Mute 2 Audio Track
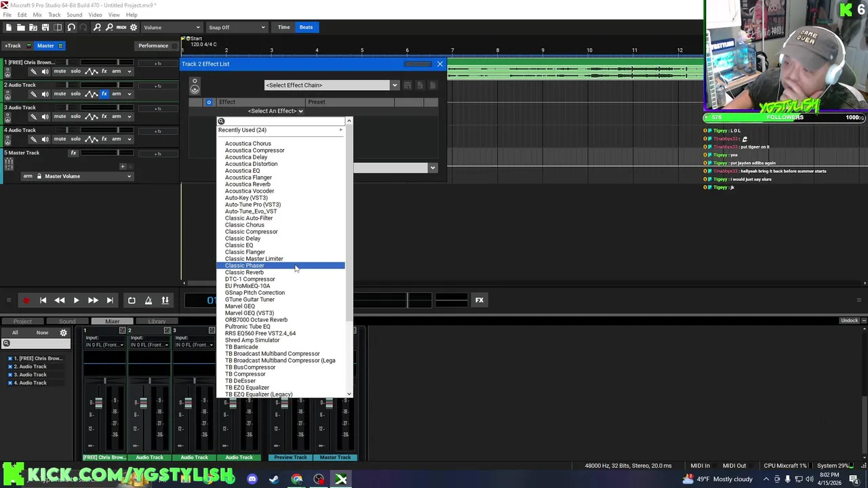 coord(60,94)
